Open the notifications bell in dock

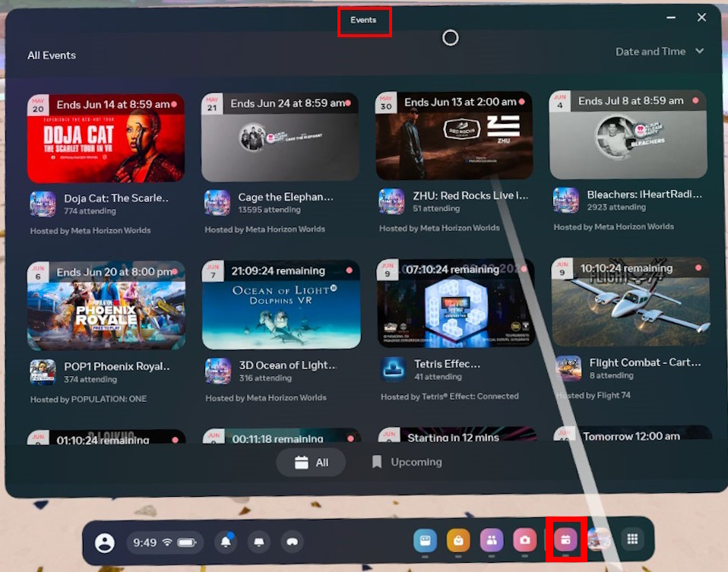(226, 542)
